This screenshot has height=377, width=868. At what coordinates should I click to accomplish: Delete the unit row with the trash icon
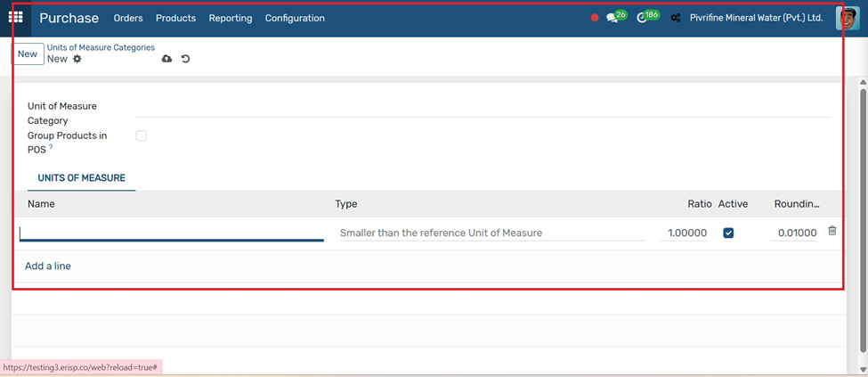832,231
